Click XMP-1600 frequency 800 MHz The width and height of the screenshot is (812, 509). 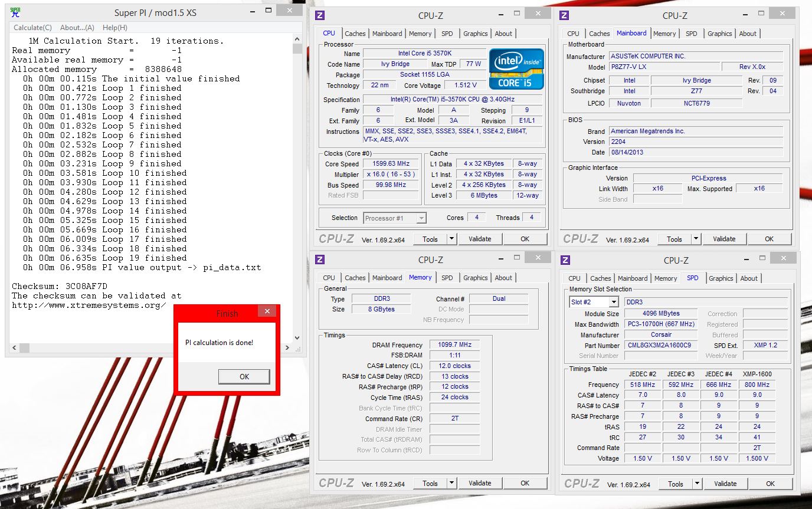point(757,385)
